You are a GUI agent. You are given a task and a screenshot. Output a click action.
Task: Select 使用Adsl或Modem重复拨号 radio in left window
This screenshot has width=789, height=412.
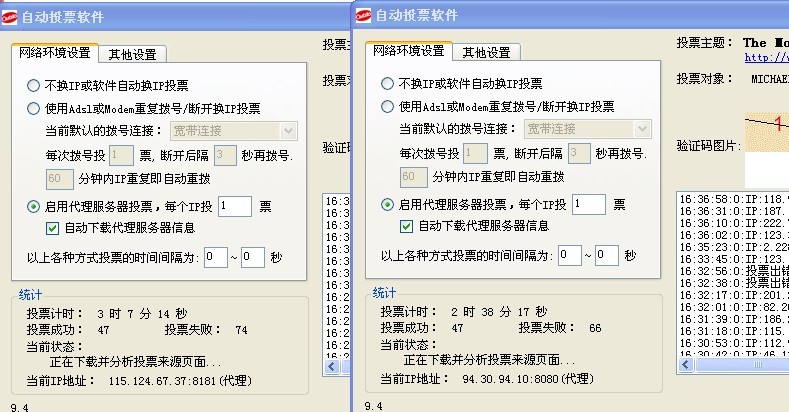click(33, 108)
